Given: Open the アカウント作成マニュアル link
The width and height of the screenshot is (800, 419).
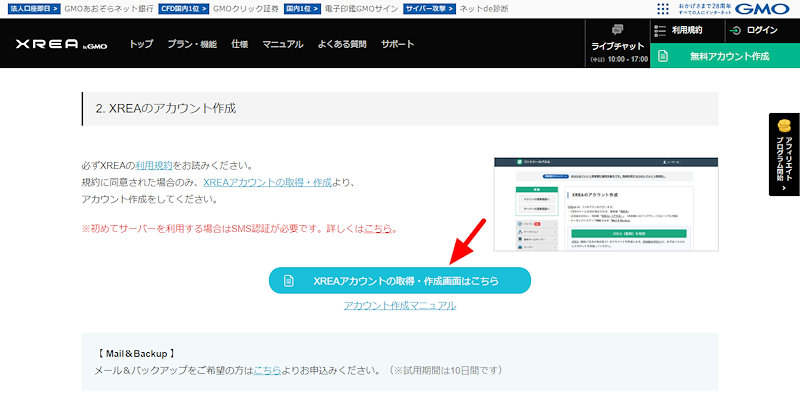Looking at the screenshot, I should click(x=399, y=305).
